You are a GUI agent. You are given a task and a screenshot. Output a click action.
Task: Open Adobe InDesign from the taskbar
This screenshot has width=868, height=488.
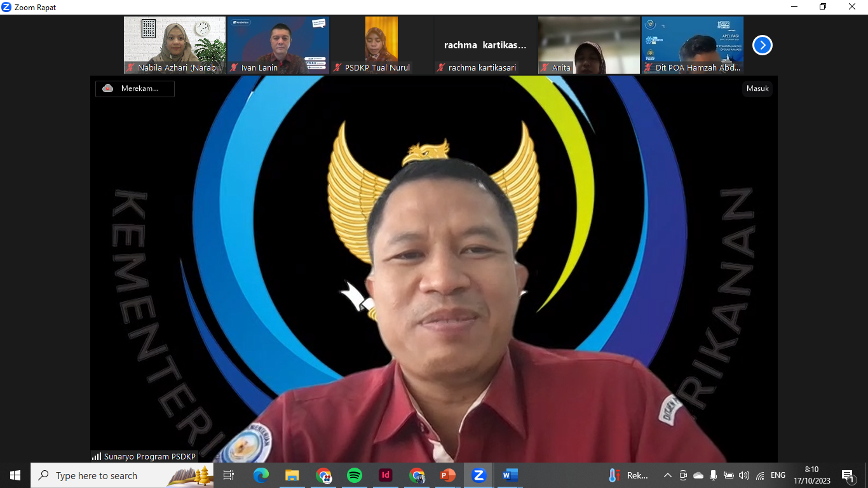click(x=386, y=475)
